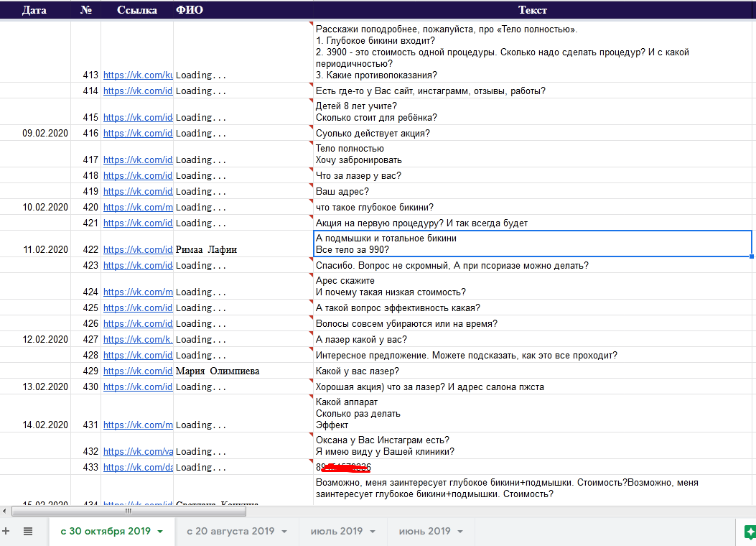Image resolution: width=756 pixels, height=546 pixels.
Task: Click the '№' column header
Action: pyautogui.click(x=86, y=10)
